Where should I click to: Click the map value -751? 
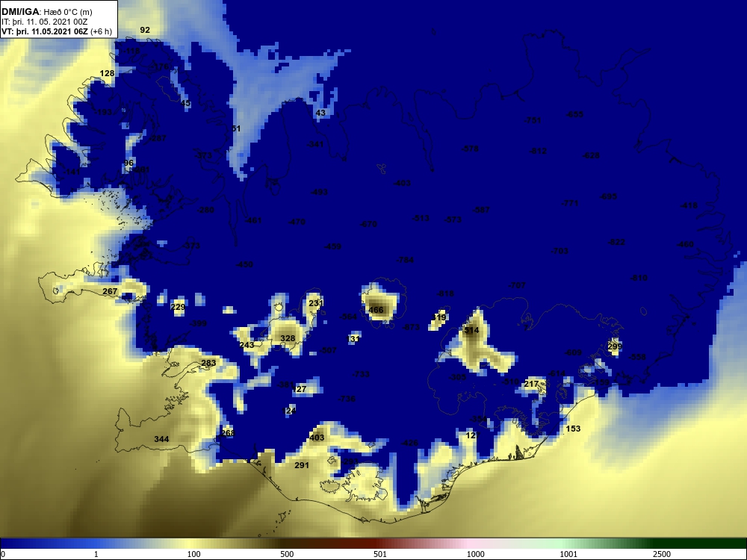click(533, 120)
